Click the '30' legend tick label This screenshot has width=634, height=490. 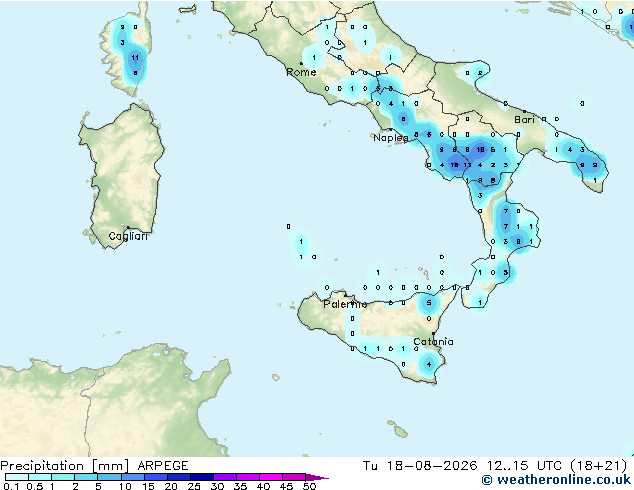coord(217,486)
